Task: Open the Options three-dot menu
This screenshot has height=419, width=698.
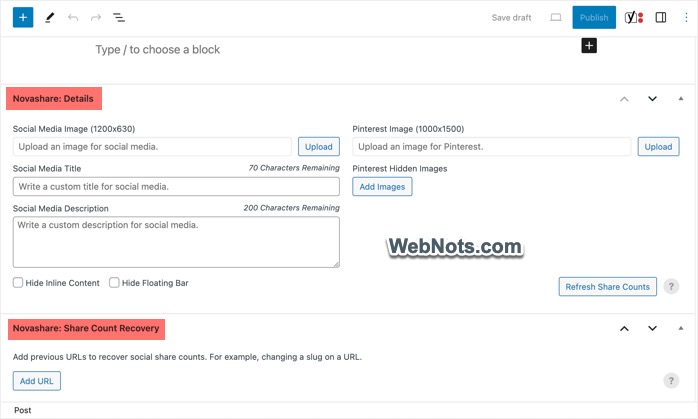Action: [x=686, y=17]
